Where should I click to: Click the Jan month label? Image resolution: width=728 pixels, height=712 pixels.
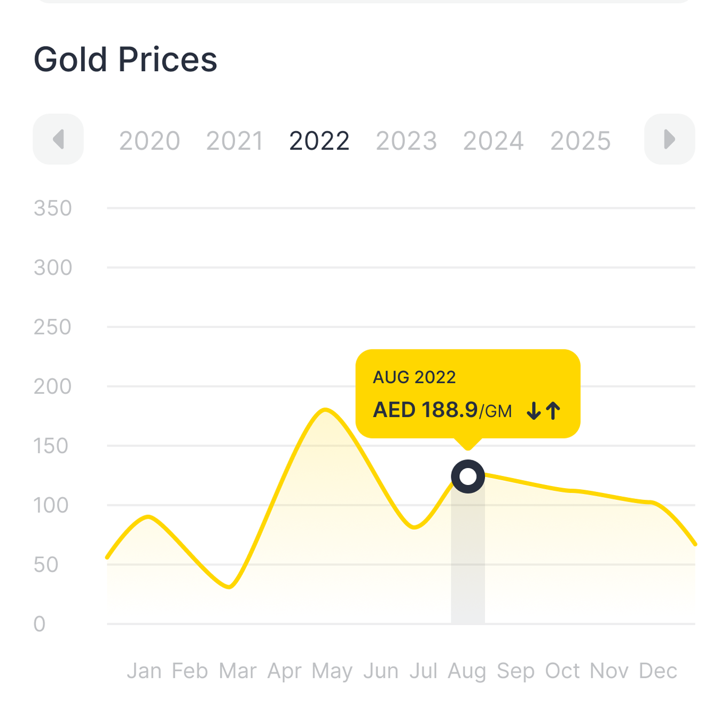tap(144, 671)
